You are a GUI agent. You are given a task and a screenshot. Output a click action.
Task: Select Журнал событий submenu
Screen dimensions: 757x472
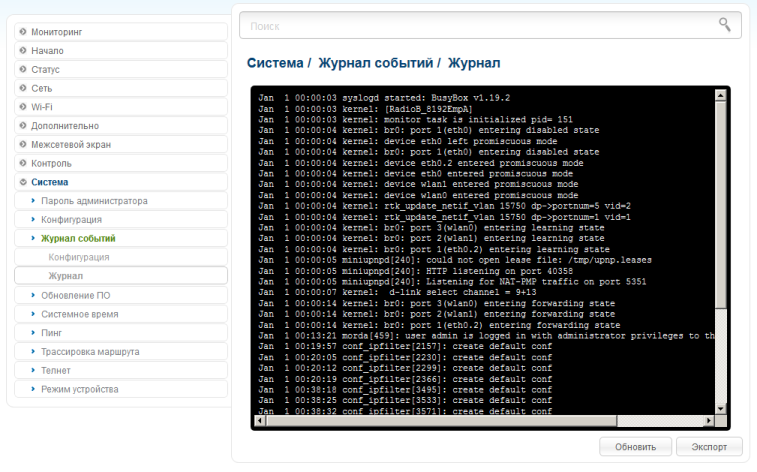[x=121, y=238]
